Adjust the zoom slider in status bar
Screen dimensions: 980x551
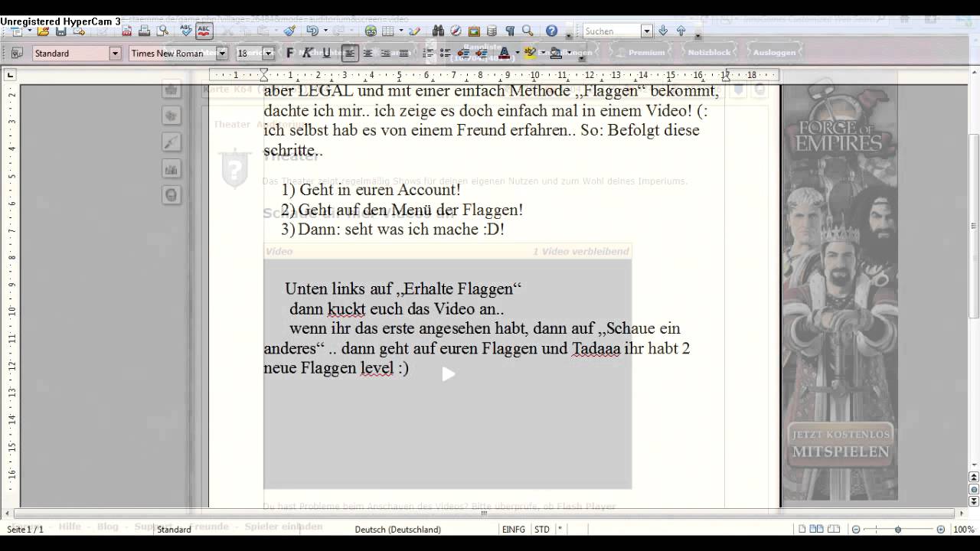(x=898, y=530)
